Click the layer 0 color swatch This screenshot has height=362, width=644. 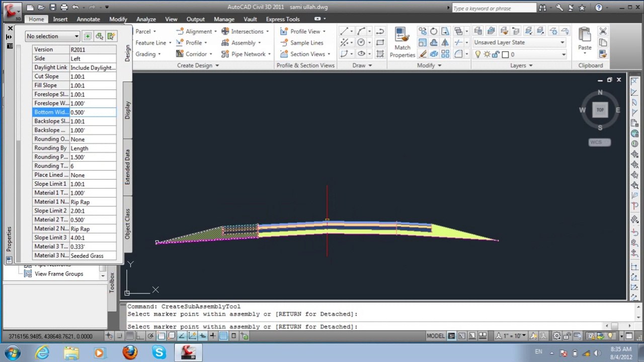[x=505, y=54]
